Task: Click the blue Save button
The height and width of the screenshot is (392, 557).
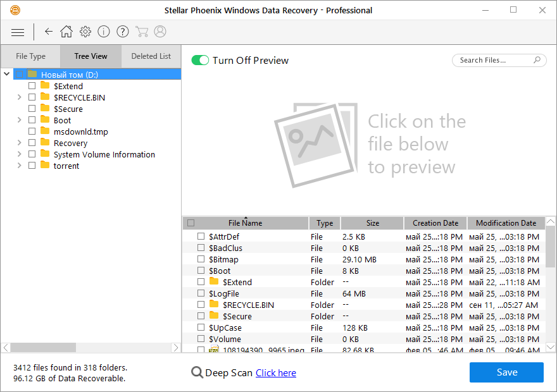Action: point(506,372)
